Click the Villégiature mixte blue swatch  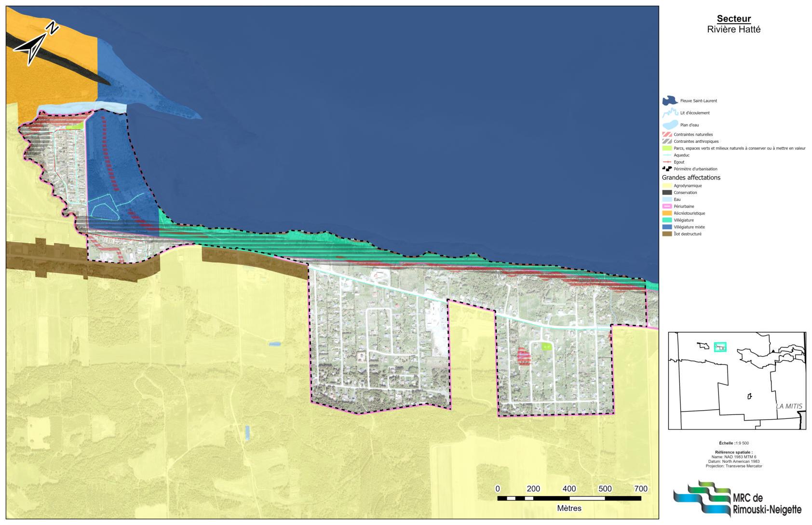tap(667, 227)
